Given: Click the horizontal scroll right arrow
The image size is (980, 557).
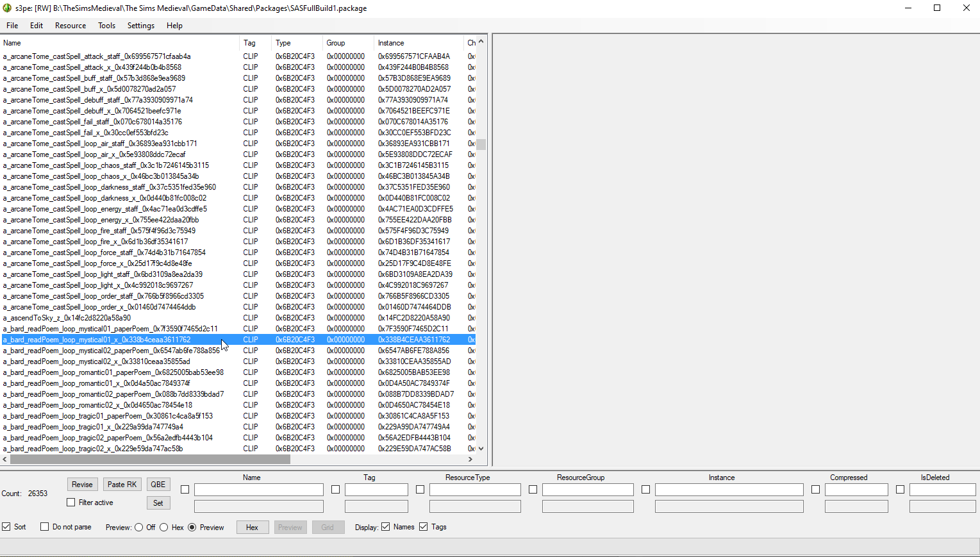Looking at the screenshot, I should [x=470, y=459].
